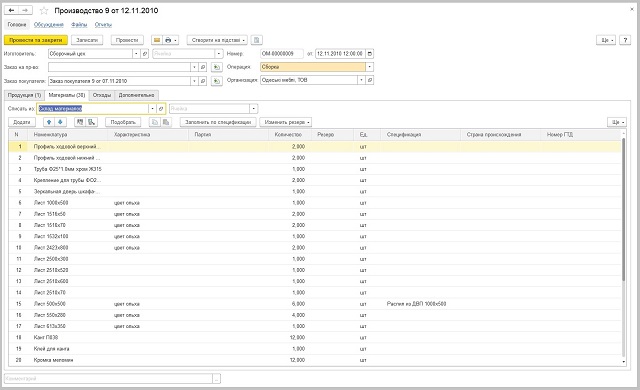
Task: Open the Сборочный цех card via magnifier icon
Action: (x=144, y=53)
